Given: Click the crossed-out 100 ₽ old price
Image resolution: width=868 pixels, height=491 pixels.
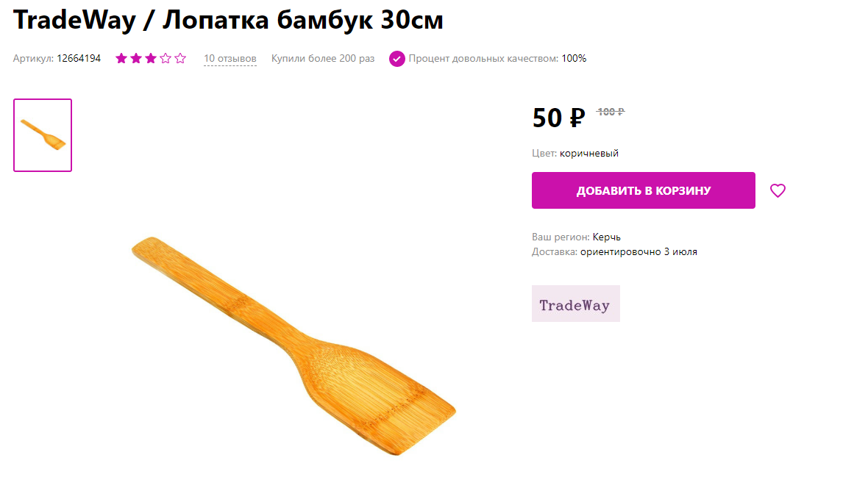Looking at the screenshot, I should click(x=610, y=112).
